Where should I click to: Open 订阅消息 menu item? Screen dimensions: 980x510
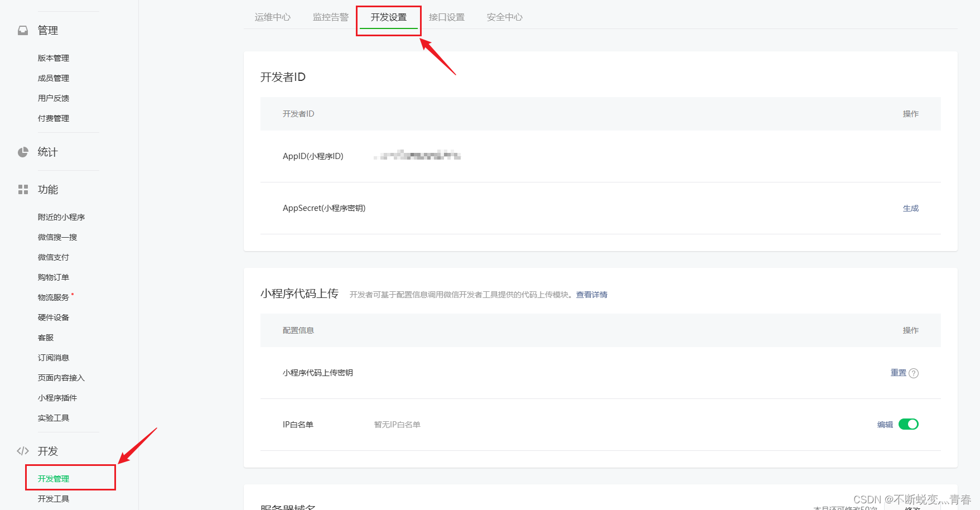point(54,358)
